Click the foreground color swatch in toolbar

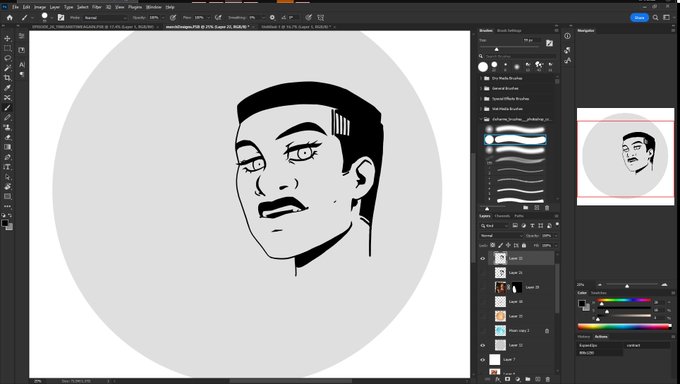(x=5, y=223)
